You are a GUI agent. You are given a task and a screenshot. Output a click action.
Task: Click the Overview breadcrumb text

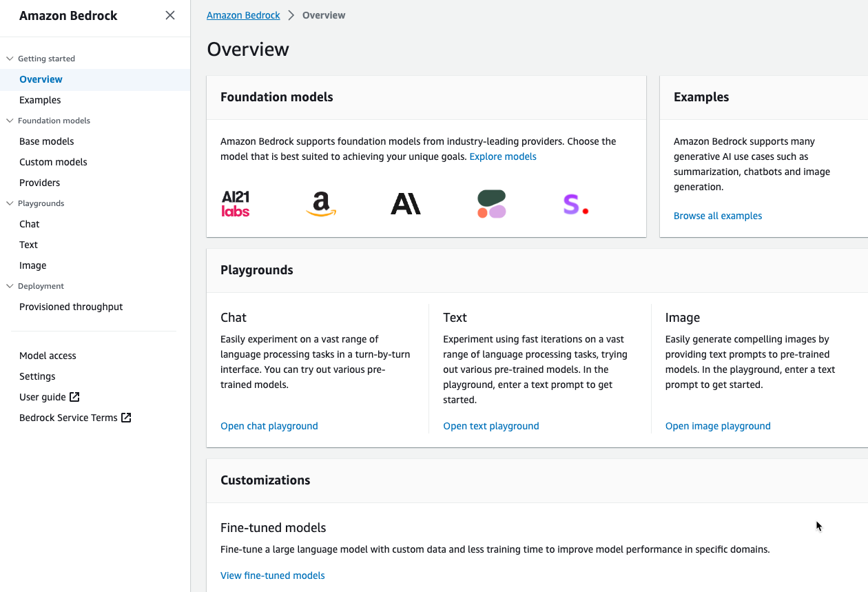click(324, 15)
